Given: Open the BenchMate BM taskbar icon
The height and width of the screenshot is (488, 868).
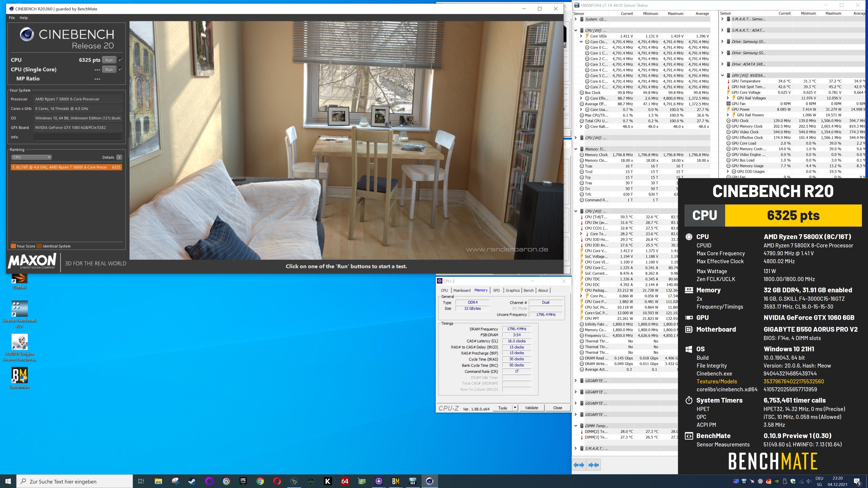Looking at the screenshot, I should coord(396,481).
